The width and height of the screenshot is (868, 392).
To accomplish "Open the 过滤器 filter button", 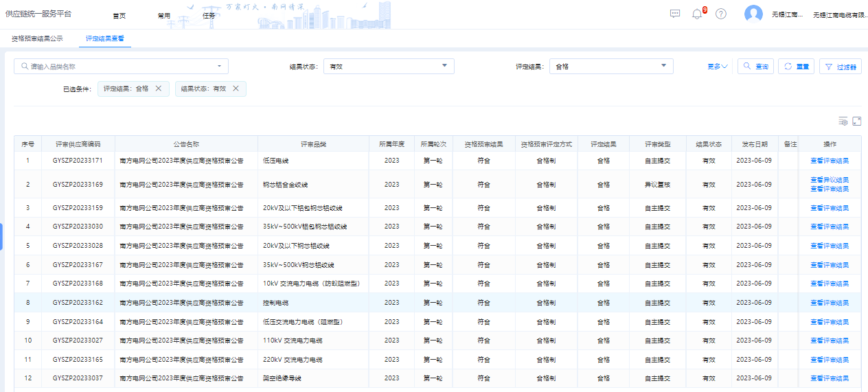I will click(x=840, y=67).
